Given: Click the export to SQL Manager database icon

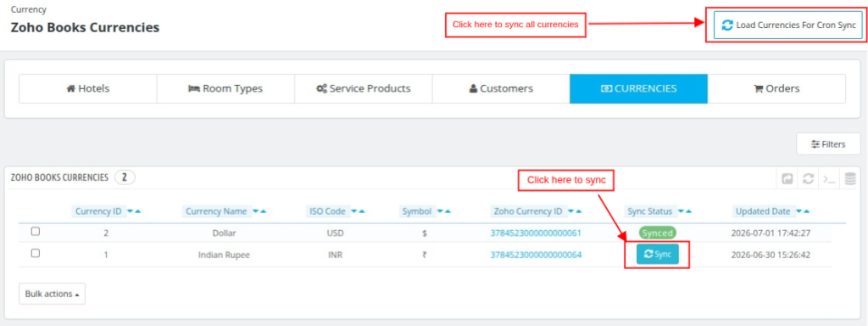Looking at the screenshot, I should tap(850, 179).
